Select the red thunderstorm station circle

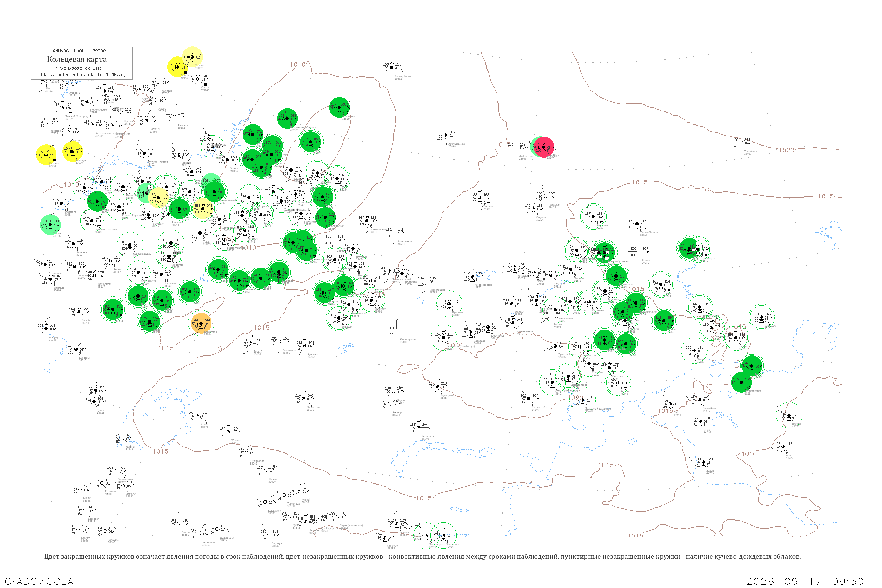(x=544, y=147)
